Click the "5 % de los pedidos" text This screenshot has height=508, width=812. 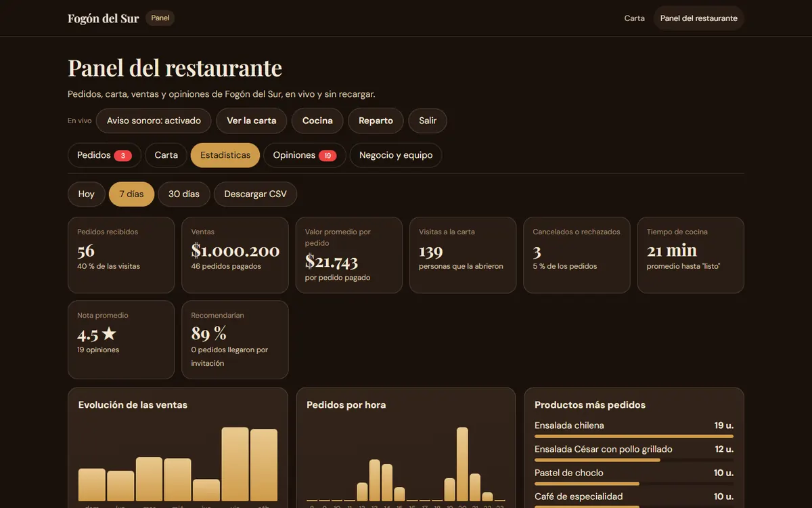tap(565, 266)
